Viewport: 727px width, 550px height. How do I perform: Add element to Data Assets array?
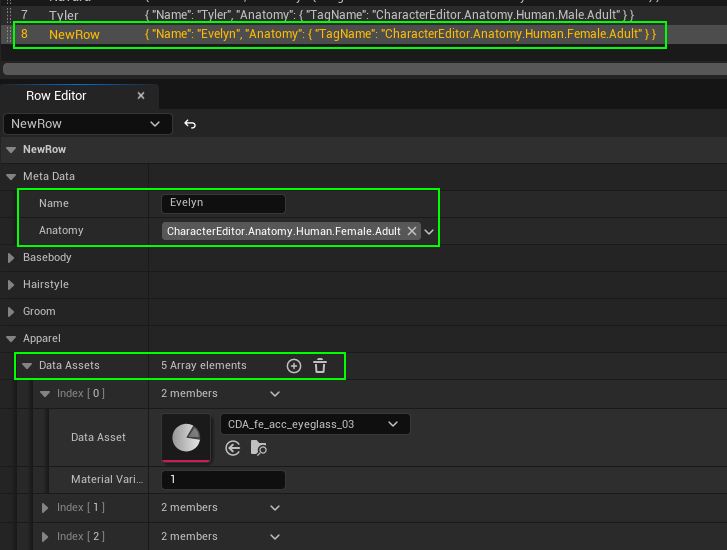[x=293, y=366]
